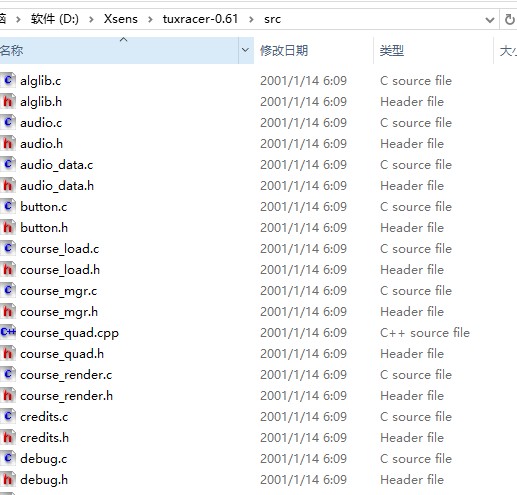Viewport: 517px width, 495px height.
Task: Expand the chevron before 软件 (D:)
Action: 18,19
